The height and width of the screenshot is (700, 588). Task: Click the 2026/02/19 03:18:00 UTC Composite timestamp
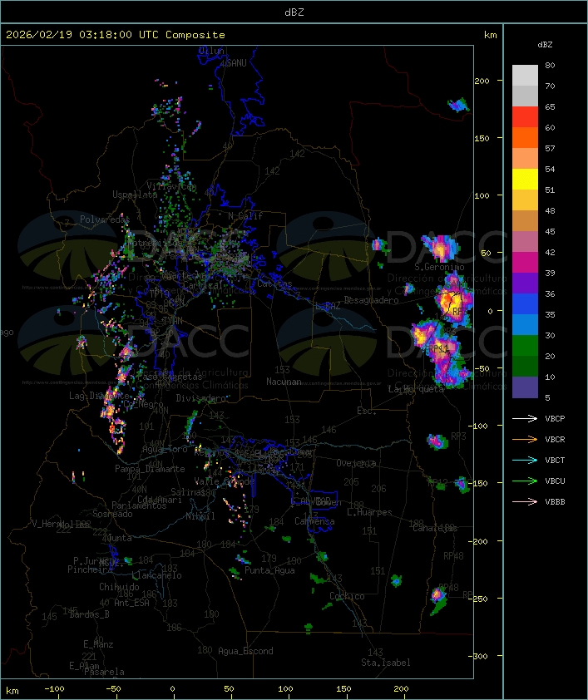(116, 35)
